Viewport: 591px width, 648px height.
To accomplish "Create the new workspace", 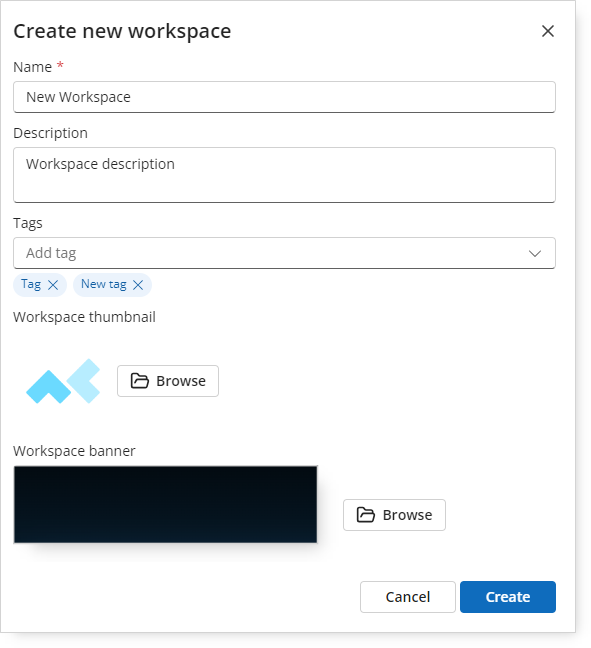I will pyautogui.click(x=508, y=597).
